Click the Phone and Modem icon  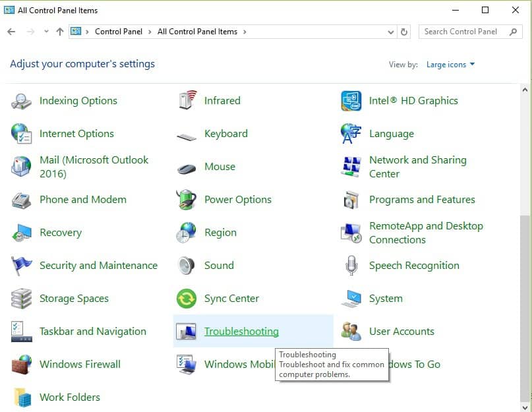pyautogui.click(x=21, y=200)
